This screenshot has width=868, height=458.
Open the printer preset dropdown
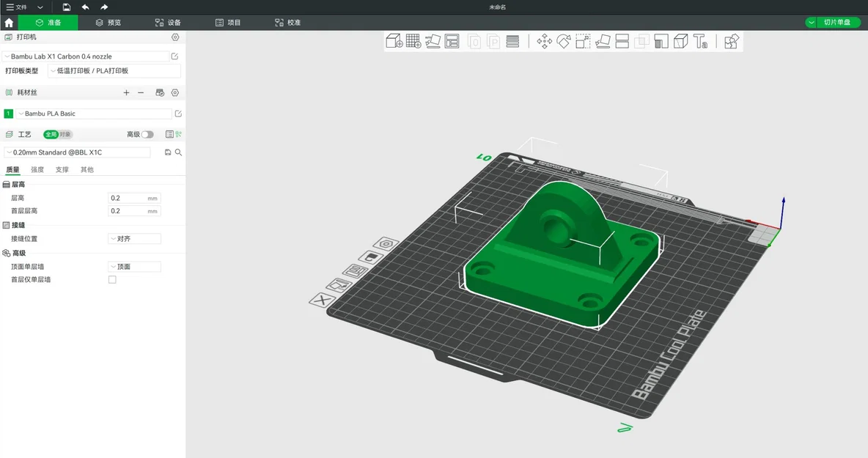(86, 56)
